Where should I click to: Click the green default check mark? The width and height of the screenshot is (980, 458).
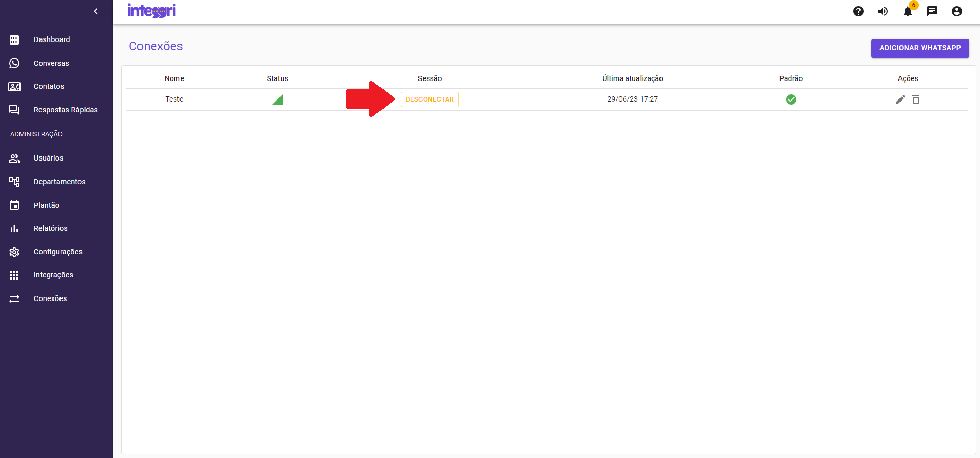click(791, 99)
